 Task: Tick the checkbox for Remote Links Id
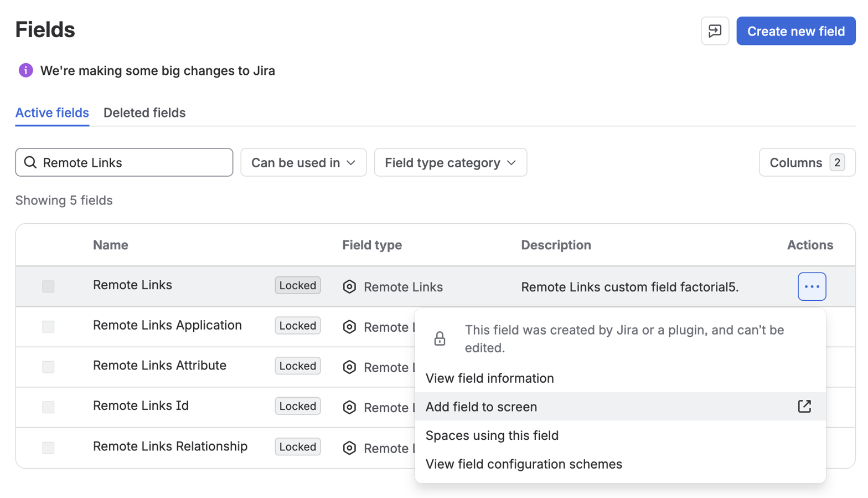pos(48,407)
